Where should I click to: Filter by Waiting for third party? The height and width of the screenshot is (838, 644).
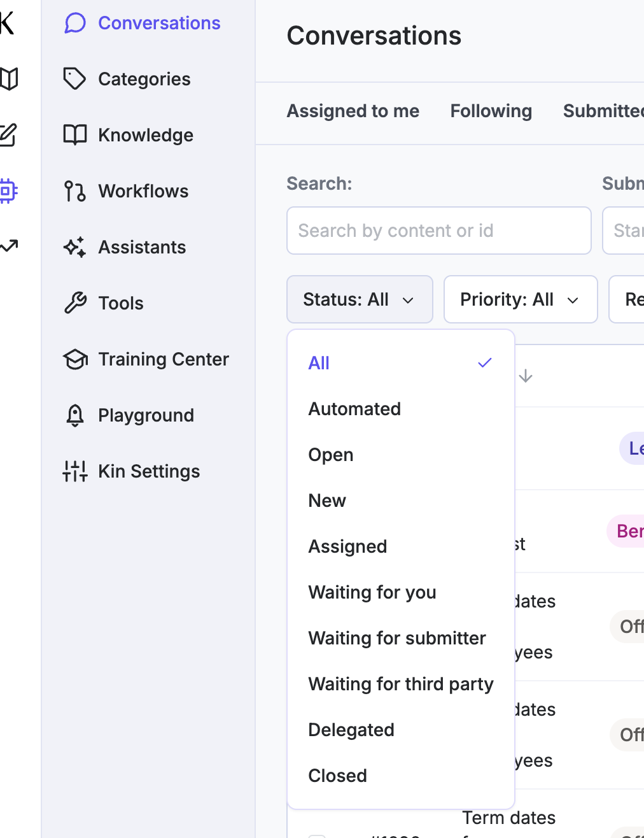401,684
